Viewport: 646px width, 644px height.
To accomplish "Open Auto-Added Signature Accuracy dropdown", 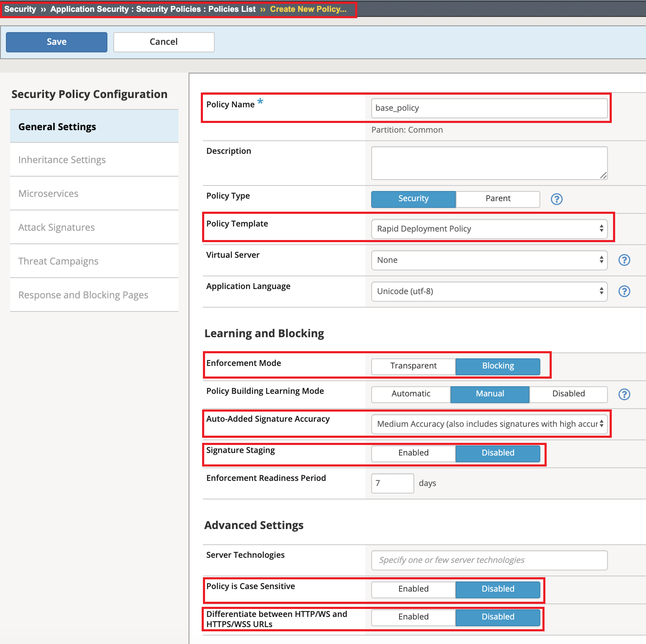I will 490,424.
